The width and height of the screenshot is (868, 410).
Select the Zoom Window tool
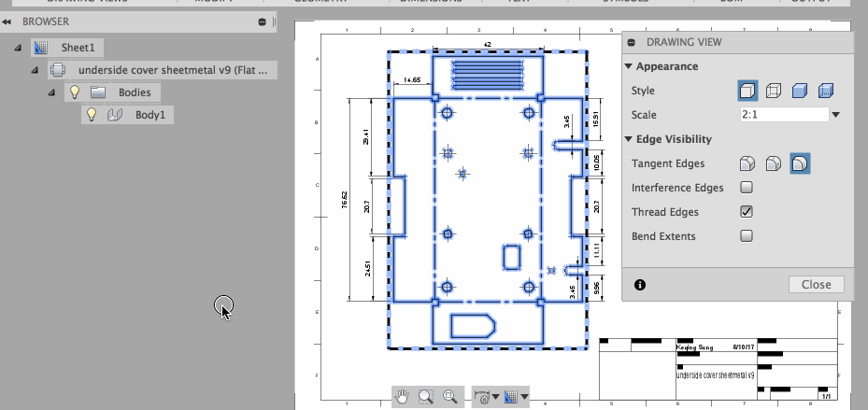point(426,396)
